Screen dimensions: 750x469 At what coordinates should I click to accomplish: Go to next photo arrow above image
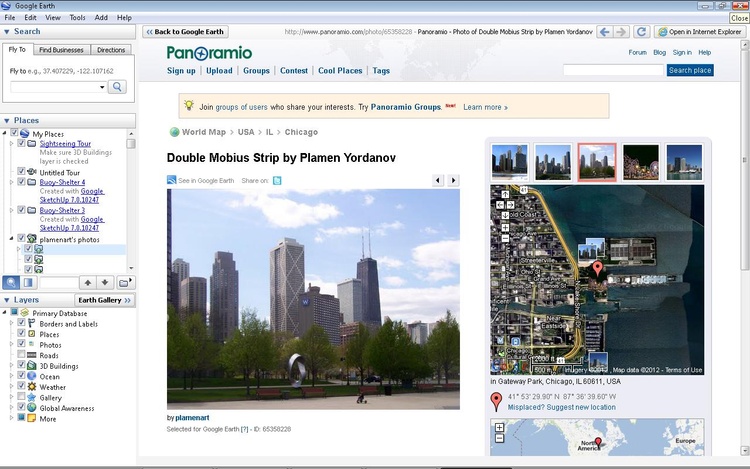point(453,180)
